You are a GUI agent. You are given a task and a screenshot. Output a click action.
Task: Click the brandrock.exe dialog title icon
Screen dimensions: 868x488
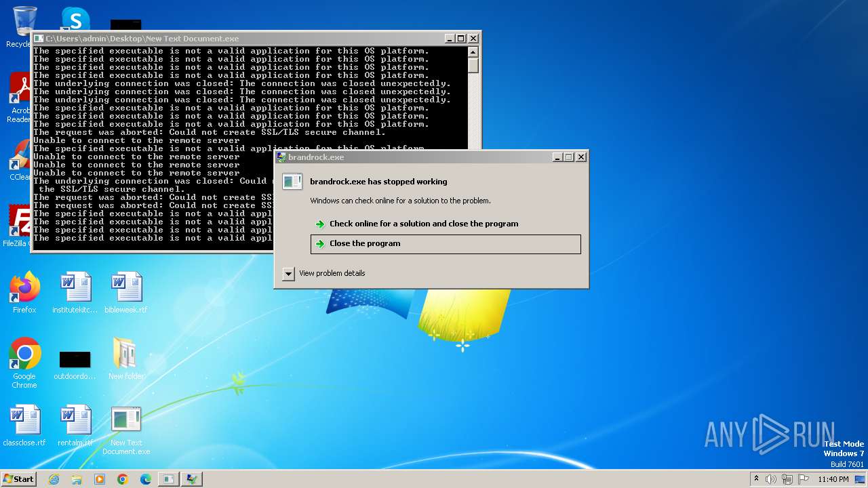click(x=281, y=157)
